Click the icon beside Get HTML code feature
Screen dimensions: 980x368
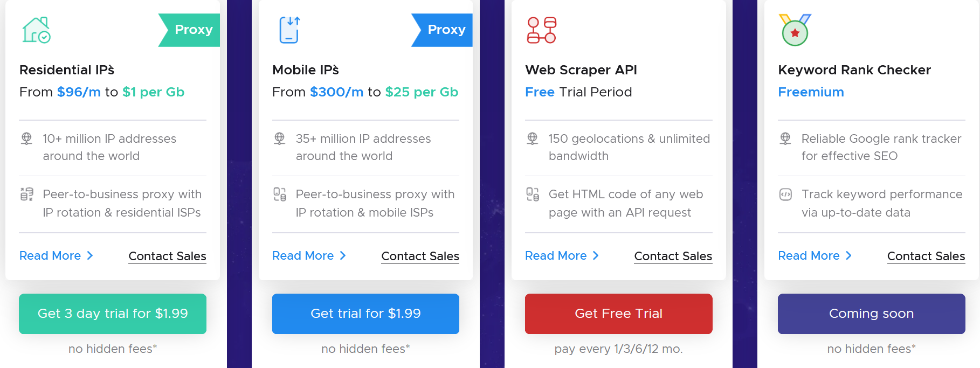(533, 194)
